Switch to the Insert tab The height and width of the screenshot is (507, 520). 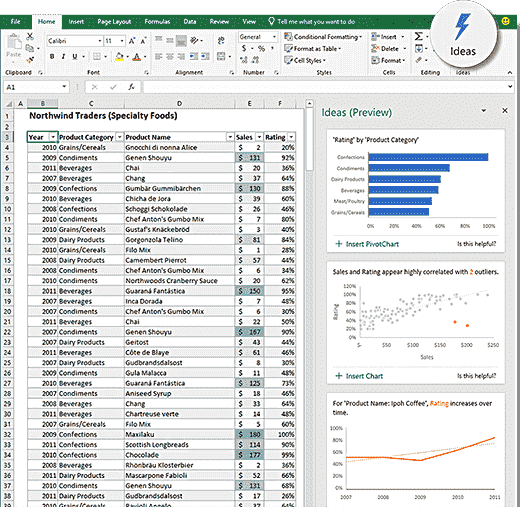click(76, 22)
